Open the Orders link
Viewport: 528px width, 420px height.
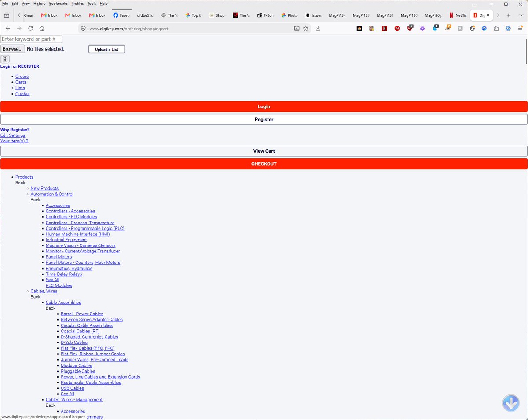(x=22, y=77)
